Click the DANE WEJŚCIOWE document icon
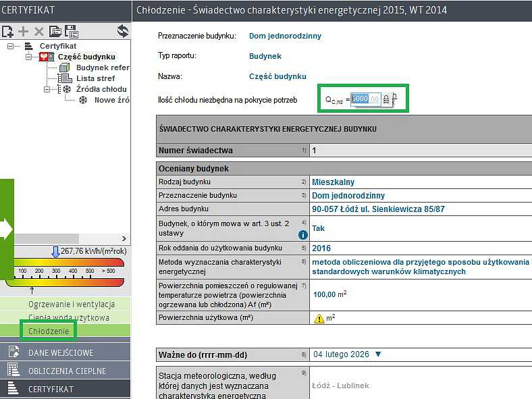The width and height of the screenshot is (532, 399). [x=14, y=352]
